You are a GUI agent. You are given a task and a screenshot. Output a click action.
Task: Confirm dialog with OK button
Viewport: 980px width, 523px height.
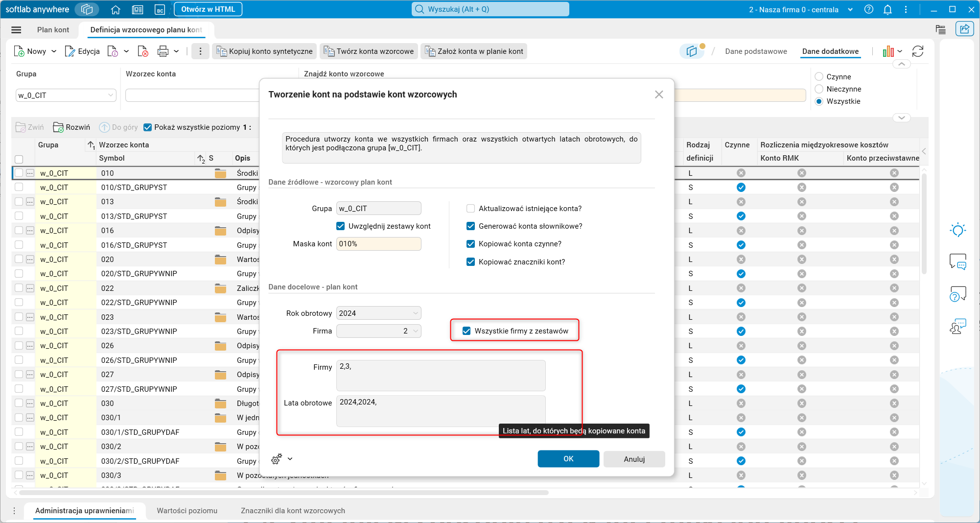(x=568, y=459)
